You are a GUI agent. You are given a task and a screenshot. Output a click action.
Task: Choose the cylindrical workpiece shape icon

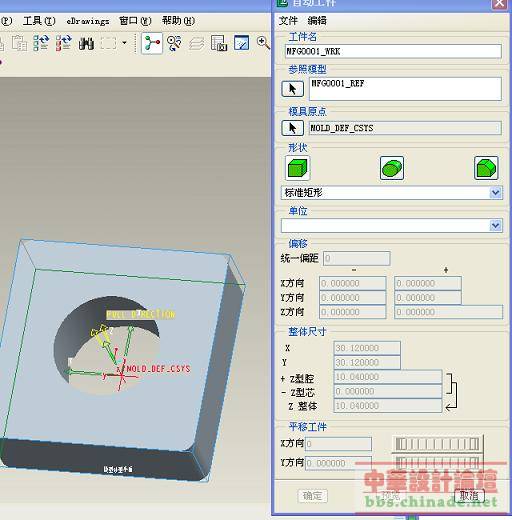[392, 168]
